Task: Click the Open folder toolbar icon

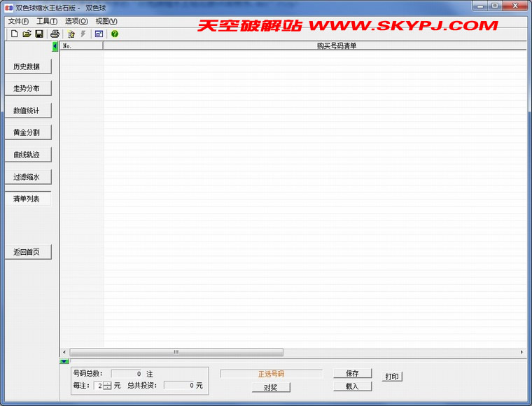Action: point(27,34)
